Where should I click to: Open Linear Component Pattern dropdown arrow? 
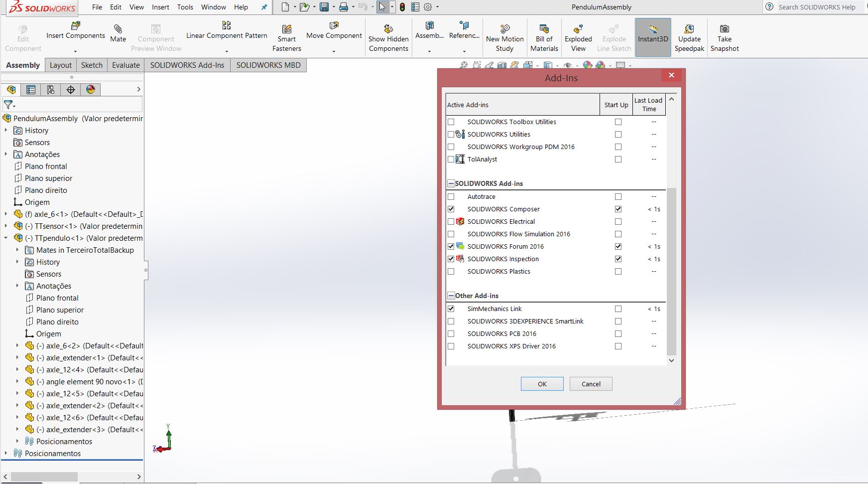click(227, 51)
